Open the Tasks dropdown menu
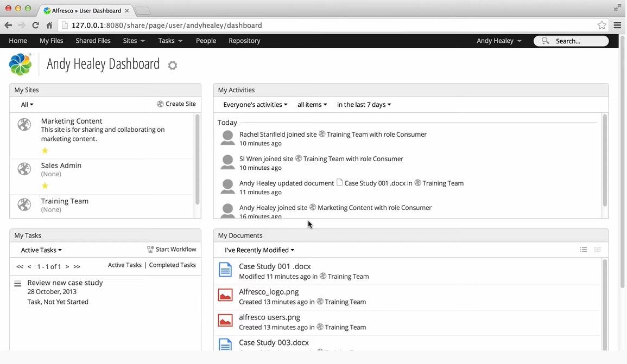627x364 pixels. pos(170,41)
